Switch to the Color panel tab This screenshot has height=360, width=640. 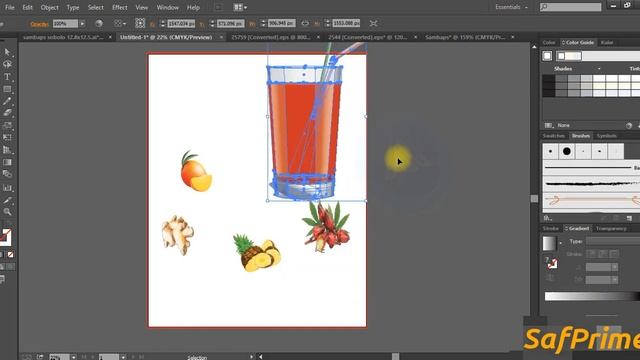coord(549,42)
